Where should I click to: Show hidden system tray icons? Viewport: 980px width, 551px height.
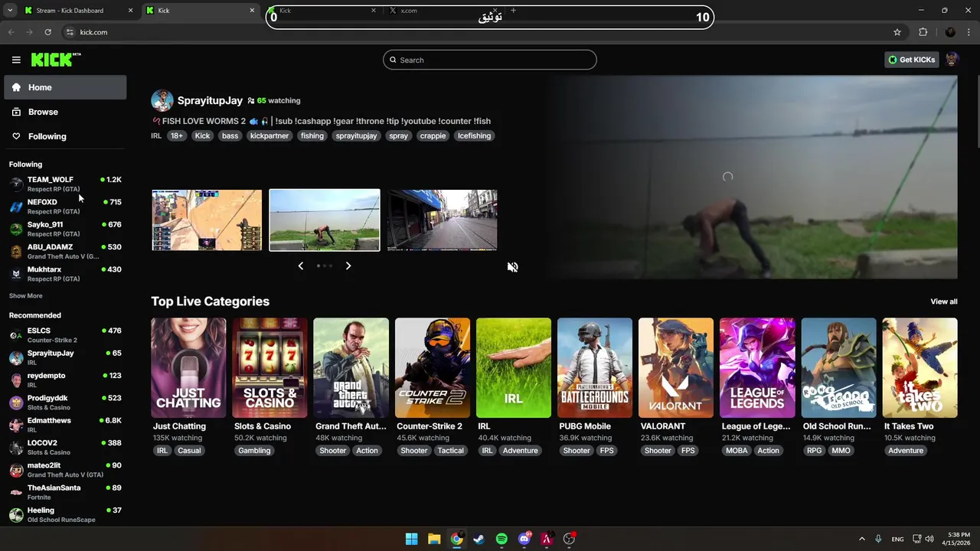861,539
